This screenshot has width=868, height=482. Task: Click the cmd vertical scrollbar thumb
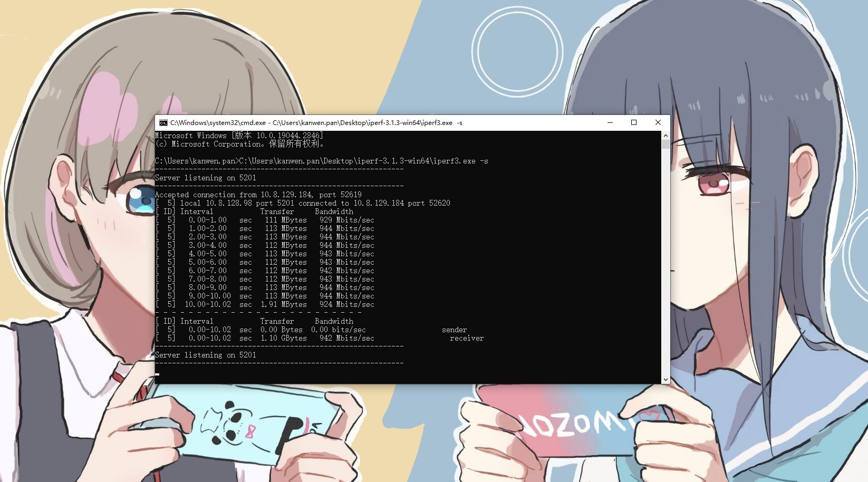[x=666, y=144]
